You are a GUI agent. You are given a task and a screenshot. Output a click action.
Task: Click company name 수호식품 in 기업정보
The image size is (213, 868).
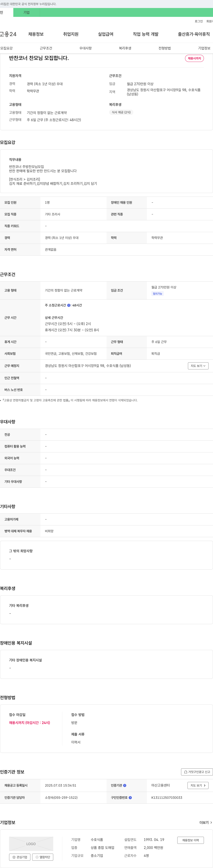click(97, 840)
